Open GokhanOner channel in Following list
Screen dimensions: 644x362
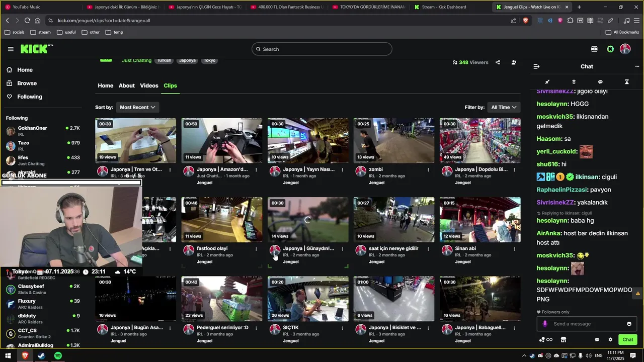coord(43,131)
